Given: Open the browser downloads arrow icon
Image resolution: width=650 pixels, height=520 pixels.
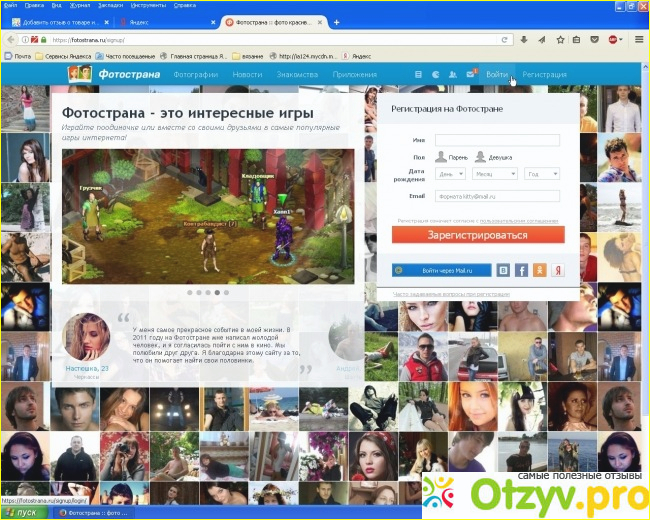Looking at the screenshot, I should (x=524, y=40).
